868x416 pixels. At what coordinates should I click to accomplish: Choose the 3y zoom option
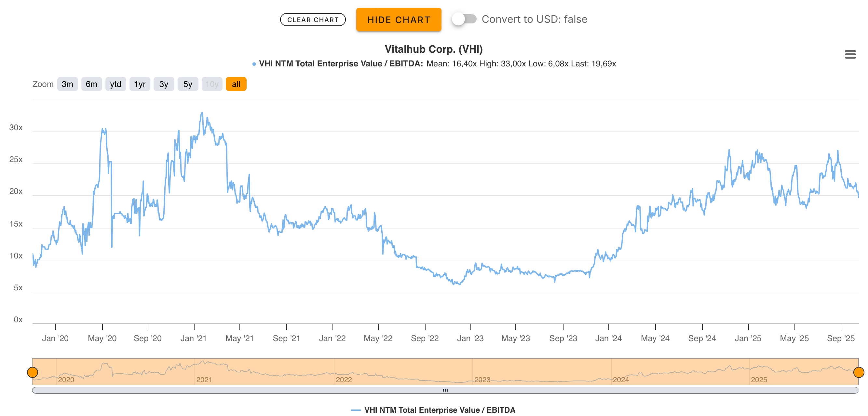164,84
